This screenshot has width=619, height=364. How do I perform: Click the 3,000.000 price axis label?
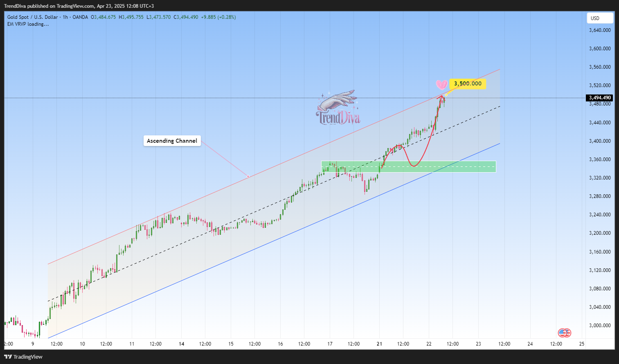[600, 326]
